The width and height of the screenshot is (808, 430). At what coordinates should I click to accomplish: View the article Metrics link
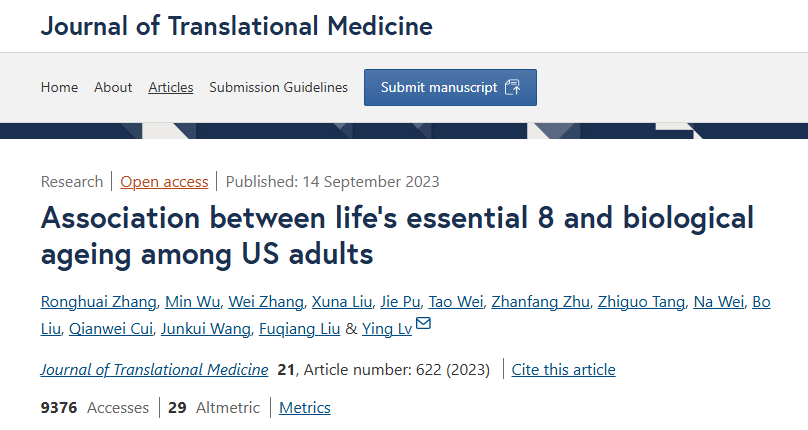click(305, 407)
